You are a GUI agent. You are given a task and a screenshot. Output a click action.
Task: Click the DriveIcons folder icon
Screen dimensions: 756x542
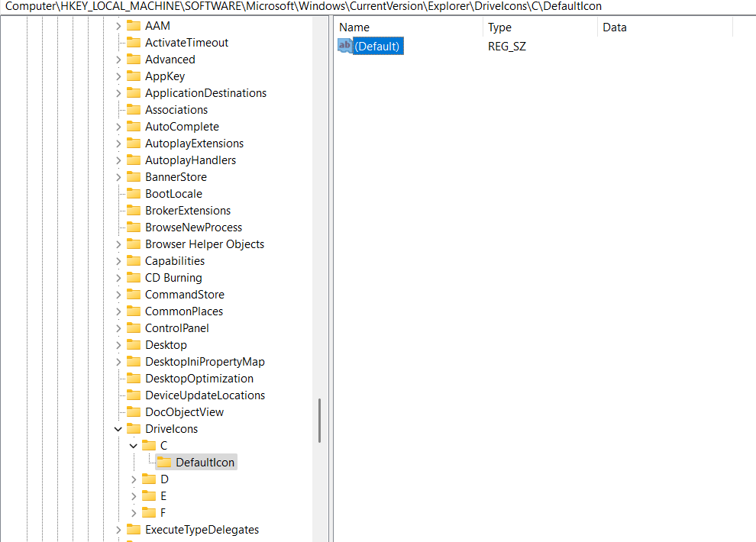click(134, 429)
